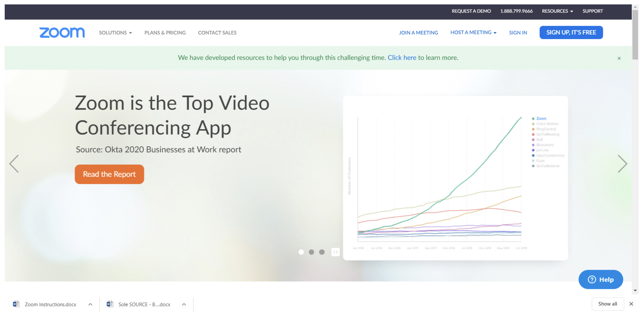The height and width of the screenshot is (319, 644).
Task: Click Sign Up, It's Free button
Action: point(571,32)
